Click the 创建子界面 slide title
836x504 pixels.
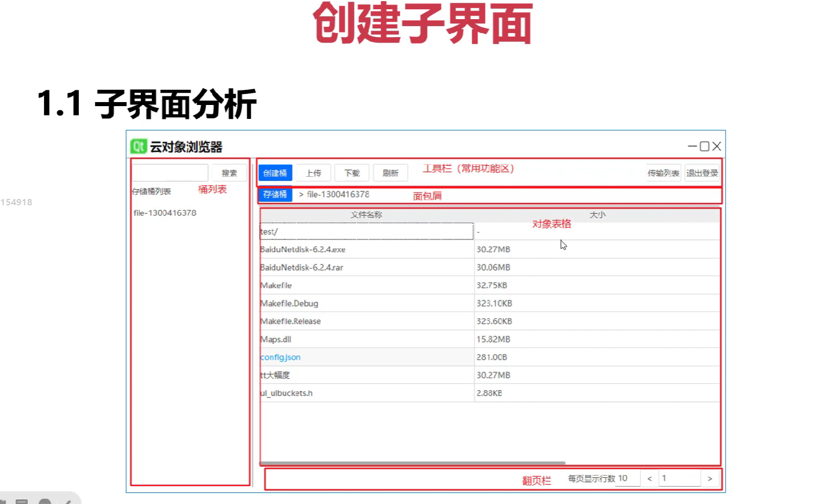(x=423, y=23)
